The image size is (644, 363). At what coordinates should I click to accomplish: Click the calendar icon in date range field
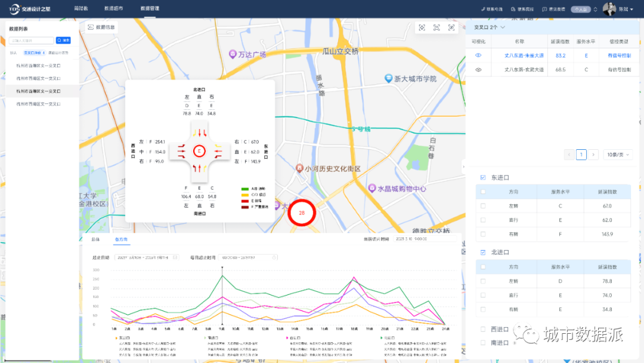[x=175, y=257]
